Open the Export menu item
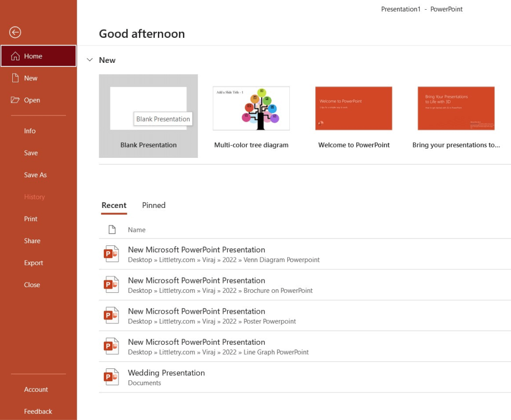Image resolution: width=511 pixels, height=420 pixels. tap(34, 263)
